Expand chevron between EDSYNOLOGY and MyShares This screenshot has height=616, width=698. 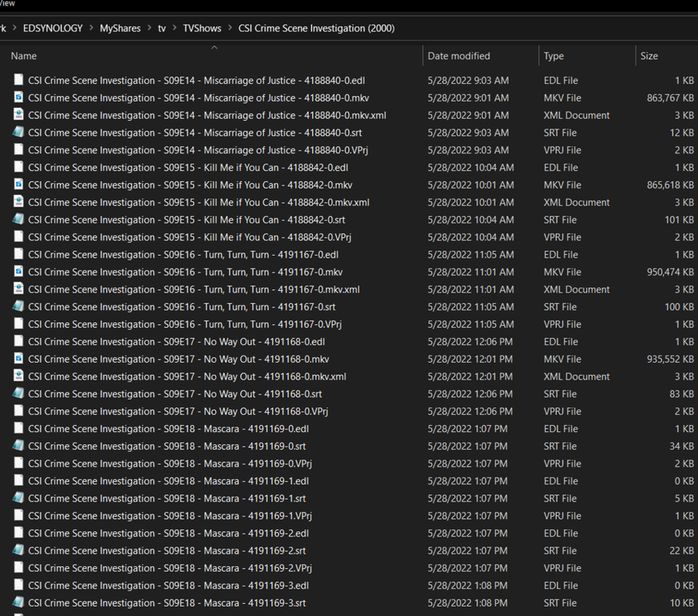tap(91, 28)
